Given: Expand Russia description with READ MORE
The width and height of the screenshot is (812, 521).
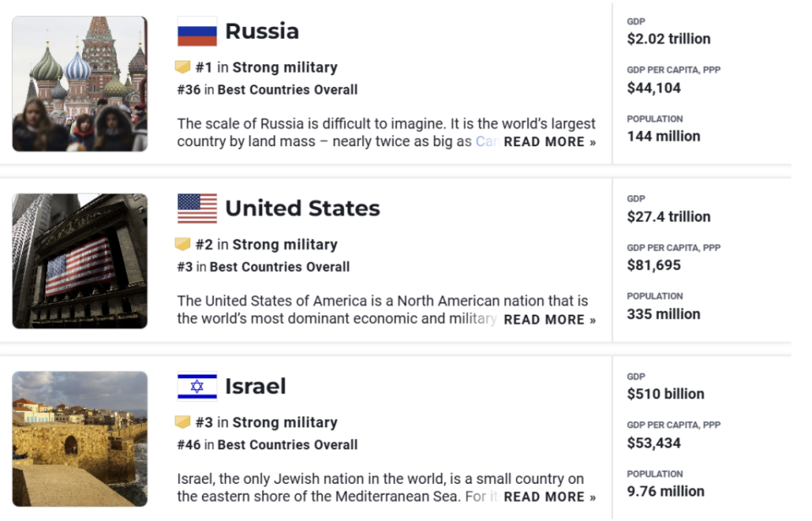Looking at the screenshot, I should click(x=550, y=142).
